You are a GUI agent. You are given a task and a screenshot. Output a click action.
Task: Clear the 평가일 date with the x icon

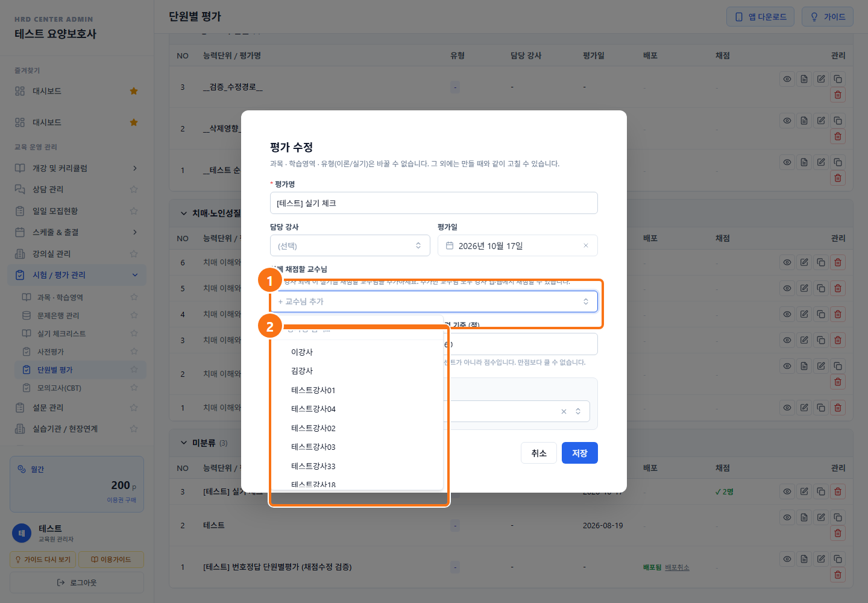585,245
